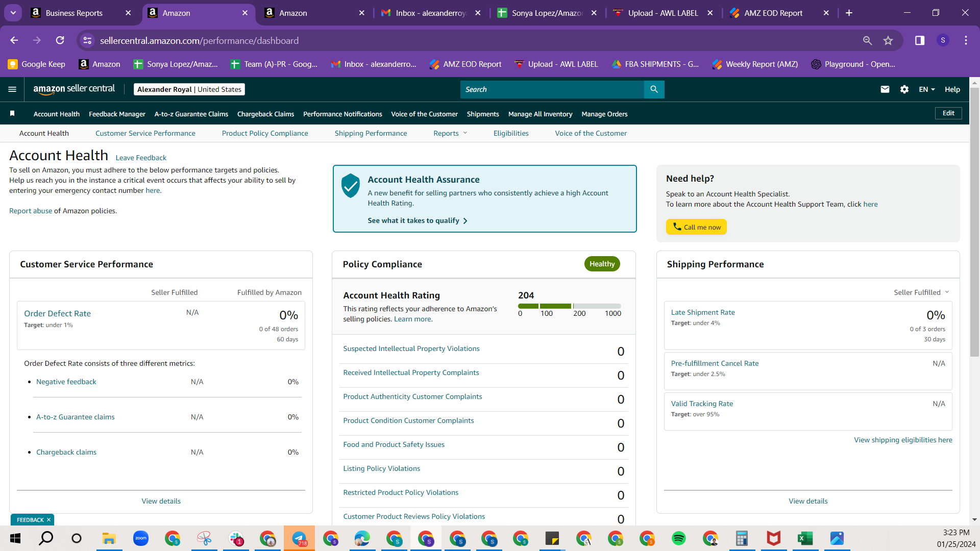Open Suspected Intellectual Property Violations link

pos(411,348)
